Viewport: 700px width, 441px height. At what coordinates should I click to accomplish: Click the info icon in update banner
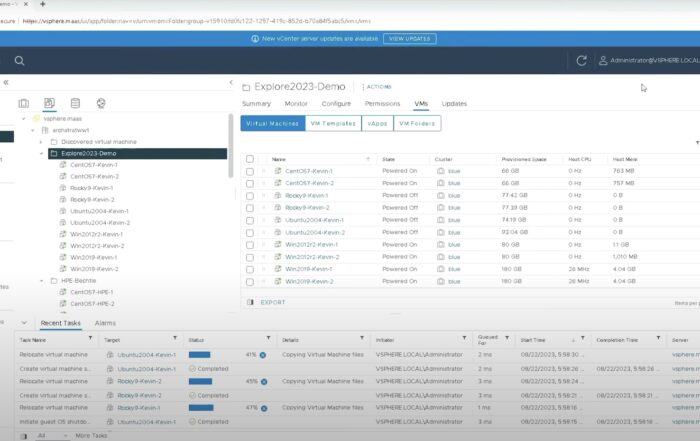(x=255, y=39)
